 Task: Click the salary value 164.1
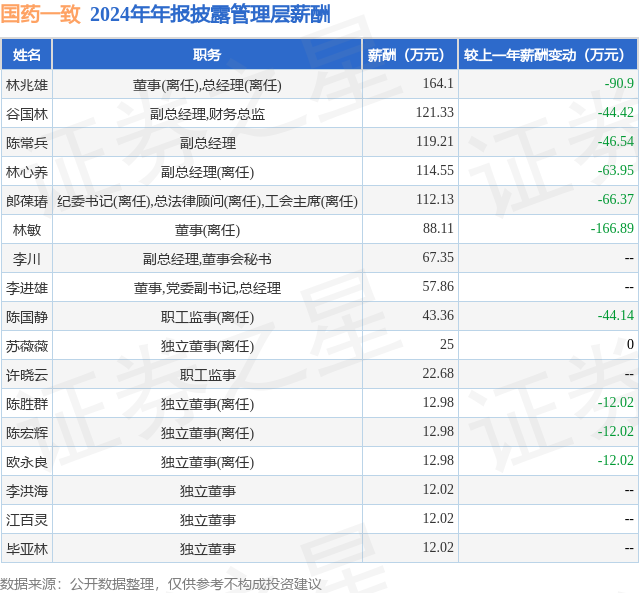click(438, 83)
